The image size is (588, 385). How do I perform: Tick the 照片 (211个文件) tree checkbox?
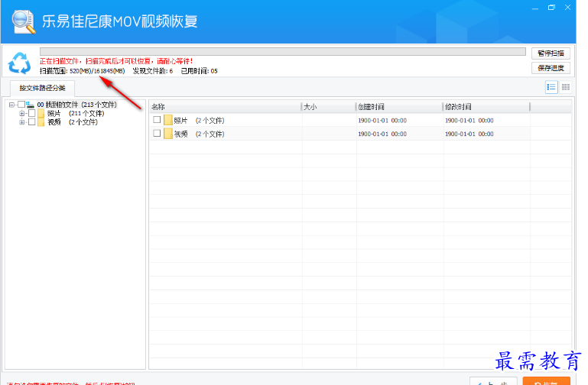[x=32, y=113]
